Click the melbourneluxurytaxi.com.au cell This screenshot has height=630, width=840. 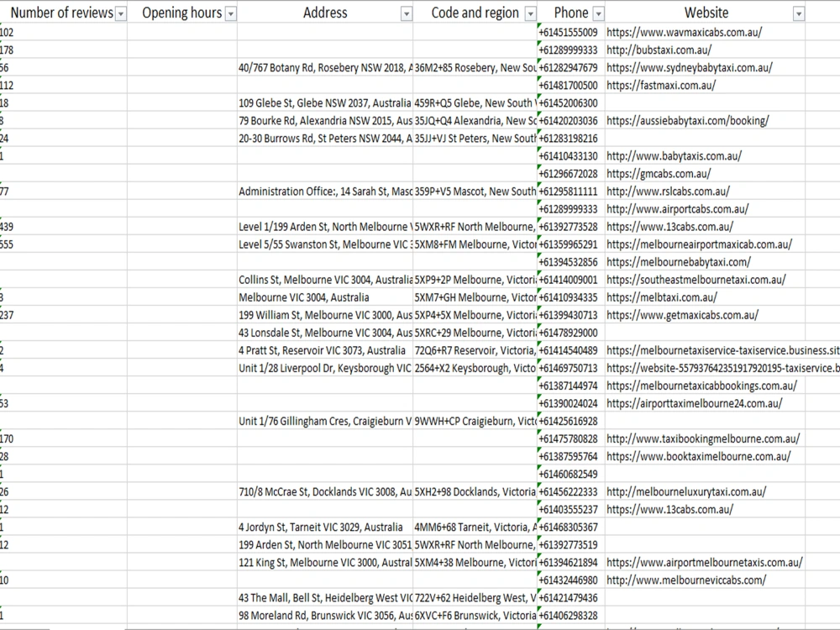[x=705, y=491]
